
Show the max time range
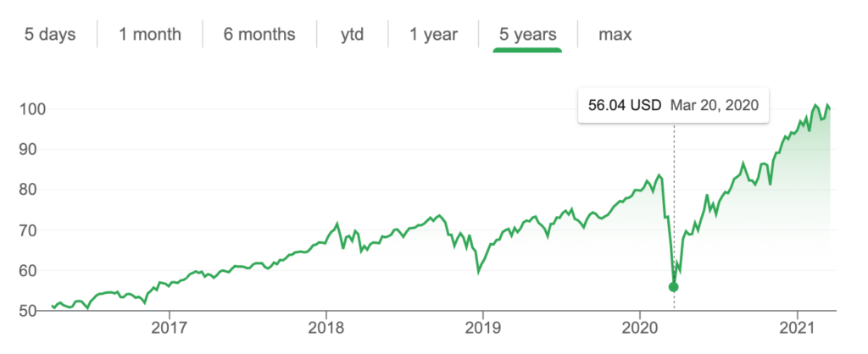(x=615, y=35)
